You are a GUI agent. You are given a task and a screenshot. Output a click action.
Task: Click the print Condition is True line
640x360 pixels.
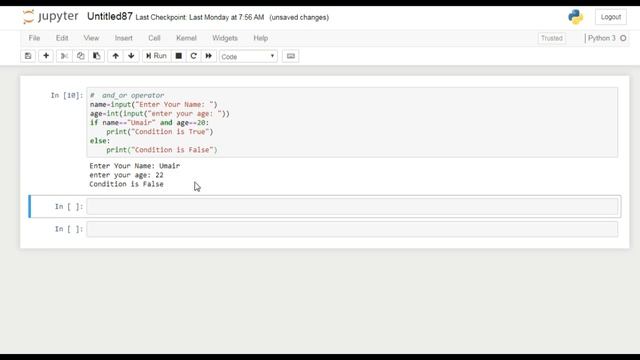pyautogui.click(x=160, y=132)
